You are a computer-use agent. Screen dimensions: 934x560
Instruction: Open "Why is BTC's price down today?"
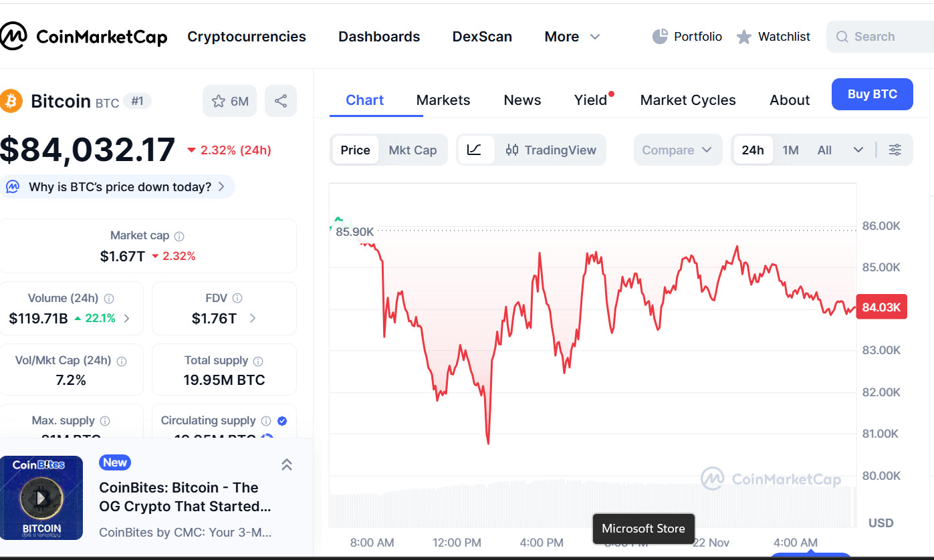click(119, 186)
